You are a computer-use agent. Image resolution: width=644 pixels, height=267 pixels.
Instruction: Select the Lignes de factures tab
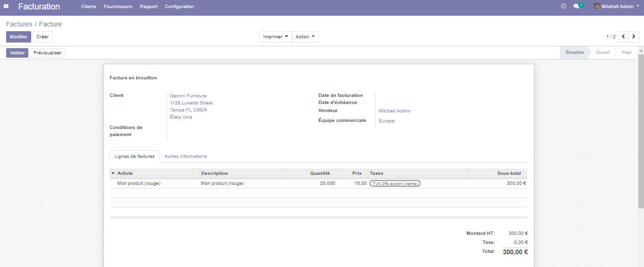pyautogui.click(x=134, y=156)
